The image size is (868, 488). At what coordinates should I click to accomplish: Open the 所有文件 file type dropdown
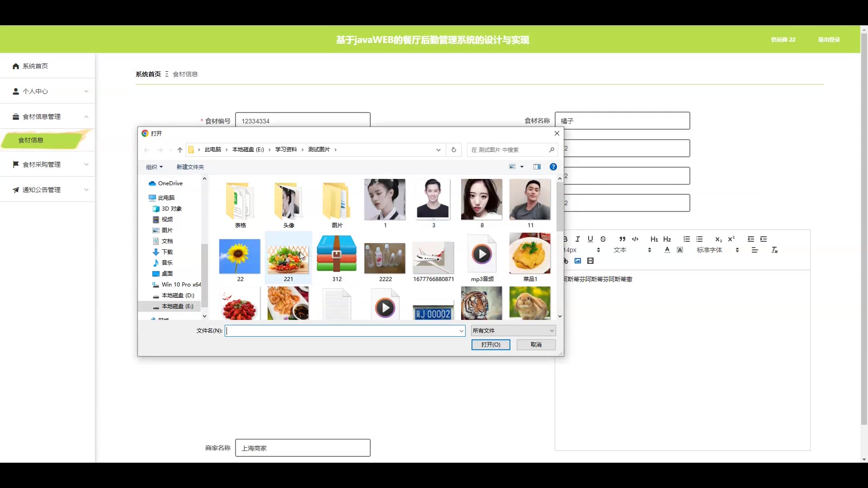[513, 331]
